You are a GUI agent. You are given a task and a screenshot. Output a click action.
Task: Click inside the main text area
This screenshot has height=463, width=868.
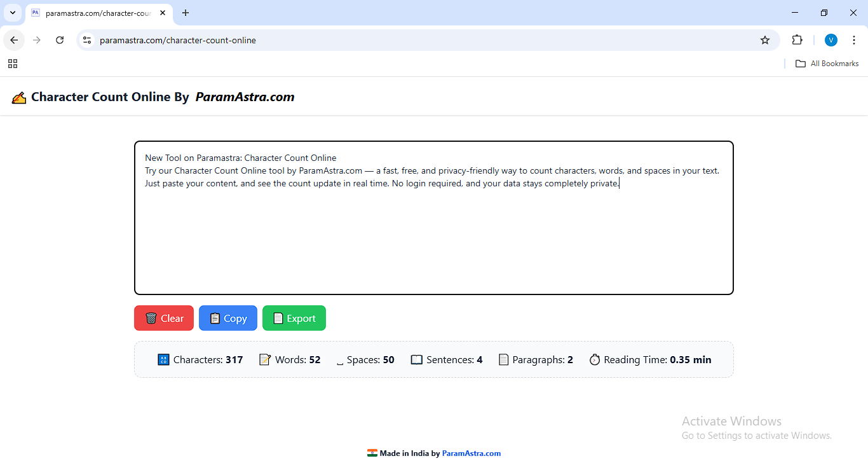click(x=434, y=218)
